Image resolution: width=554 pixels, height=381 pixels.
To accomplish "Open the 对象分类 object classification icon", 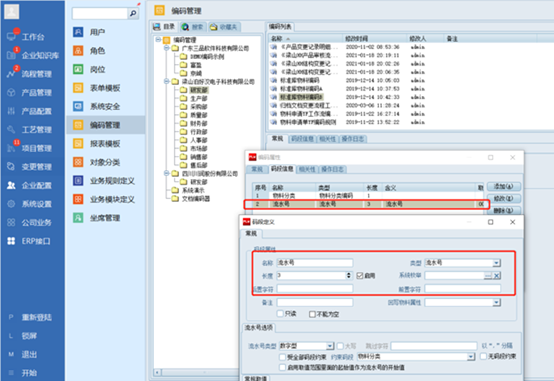I will (x=78, y=162).
